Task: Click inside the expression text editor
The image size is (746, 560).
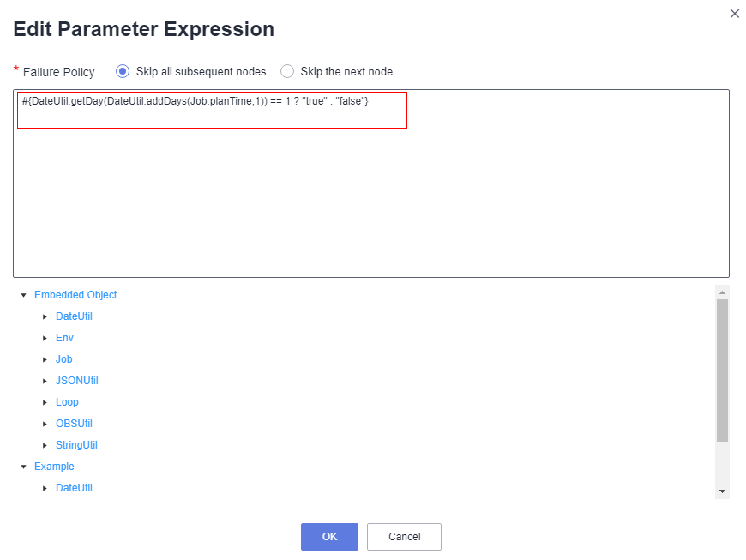Action: pyautogui.click(x=371, y=184)
